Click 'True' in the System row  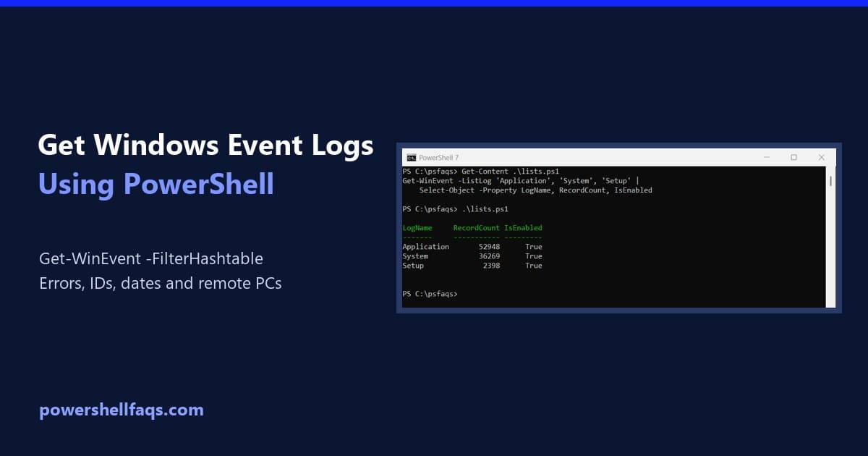click(x=534, y=256)
